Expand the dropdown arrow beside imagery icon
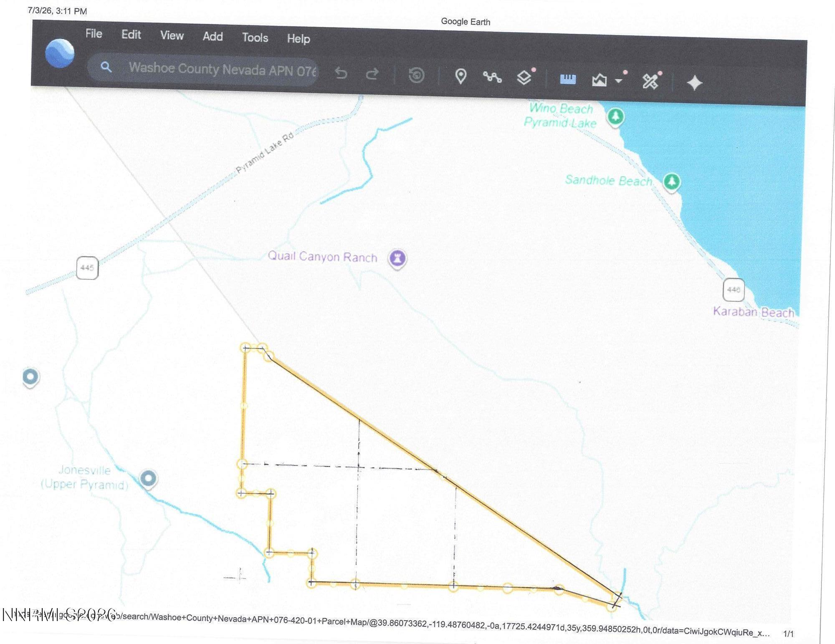 [x=619, y=81]
